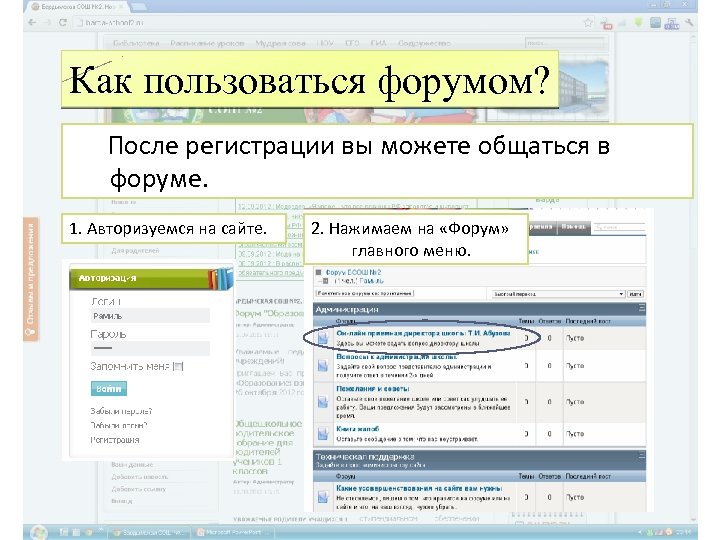Open the Регистрация link

[x=114, y=440]
